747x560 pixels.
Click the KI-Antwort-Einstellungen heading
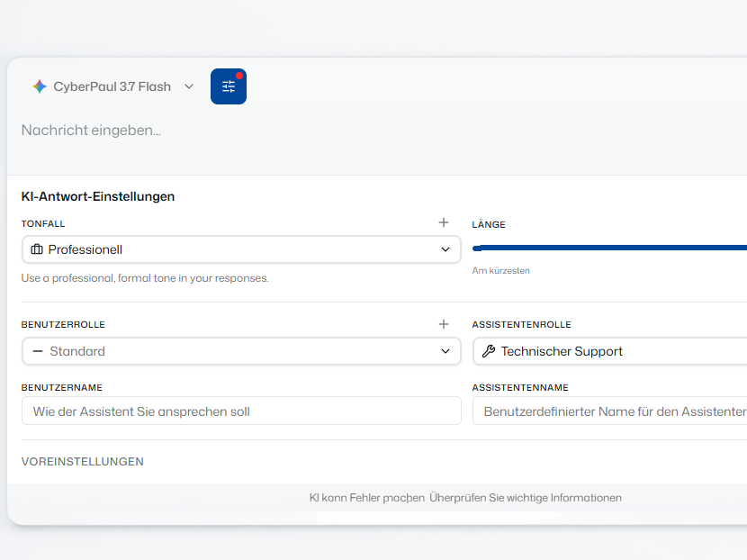[x=98, y=196]
